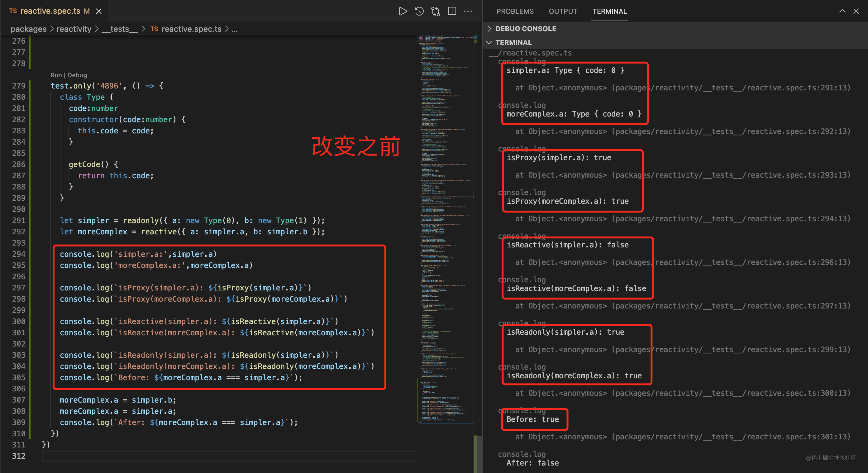This screenshot has height=473, width=868.
Task: Click the Run file play icon
Action: [402, 11]
